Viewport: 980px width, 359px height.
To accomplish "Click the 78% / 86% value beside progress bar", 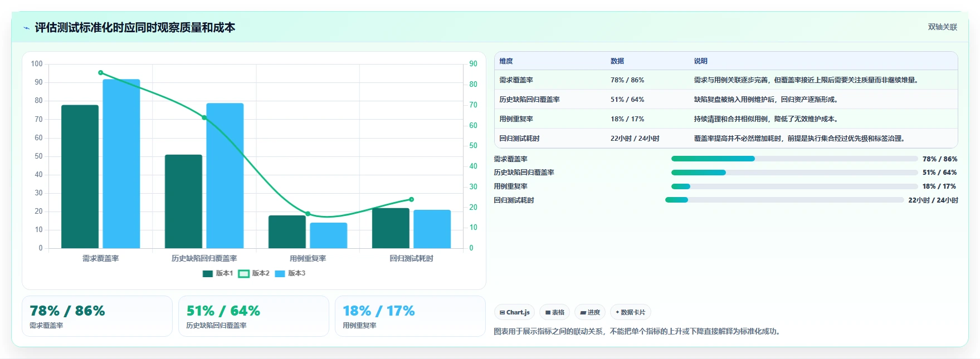I will point(940,159).
